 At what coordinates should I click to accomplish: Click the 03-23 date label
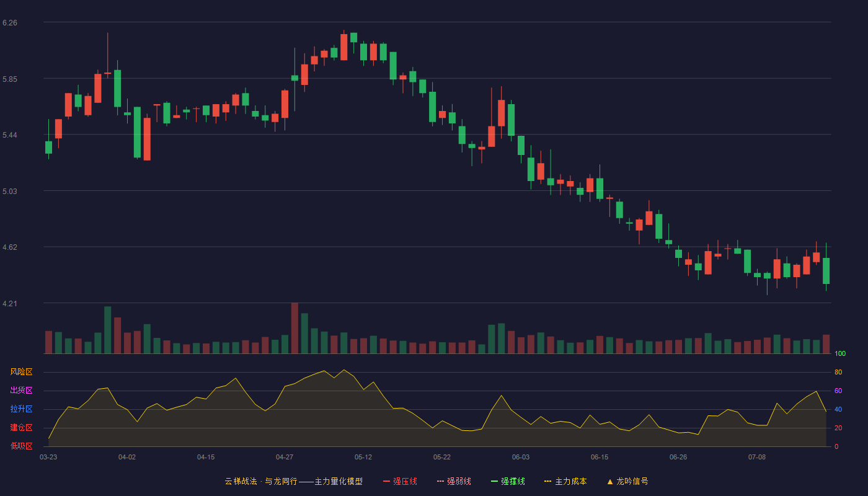[48, 457]
